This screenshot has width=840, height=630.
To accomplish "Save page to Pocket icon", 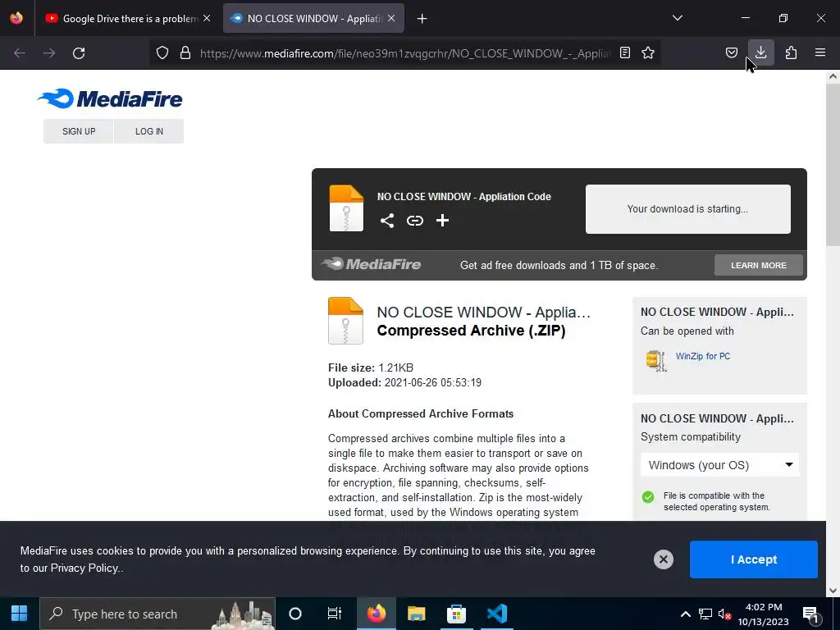I will coord(731,52).
